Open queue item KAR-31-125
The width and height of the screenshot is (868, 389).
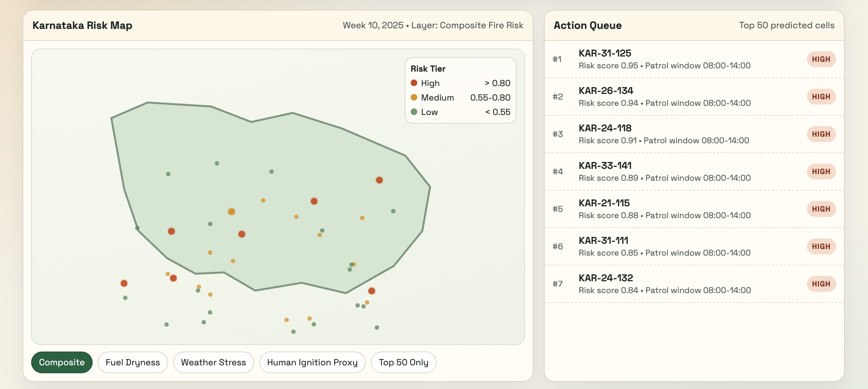pyautogui.click(x=604, y=53)
